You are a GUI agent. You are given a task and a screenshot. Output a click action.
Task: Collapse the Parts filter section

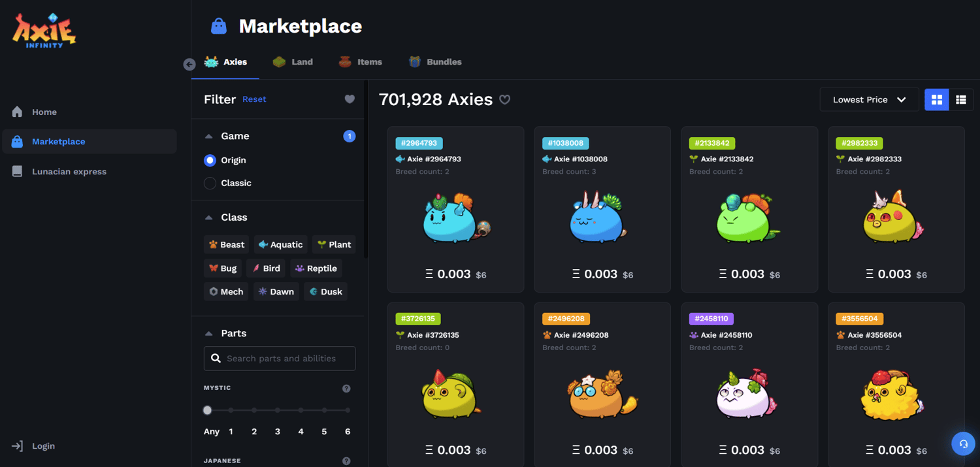(209, 333)
